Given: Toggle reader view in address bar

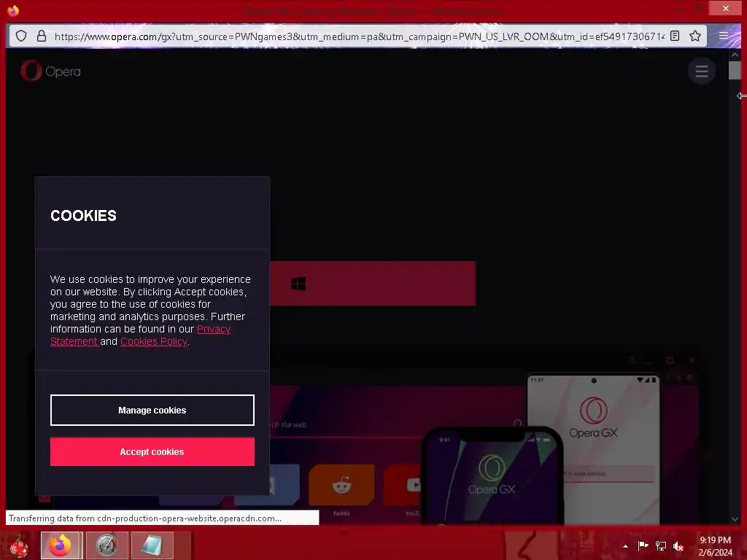Looking at the screenshot, I should click(x=675, y=36).
